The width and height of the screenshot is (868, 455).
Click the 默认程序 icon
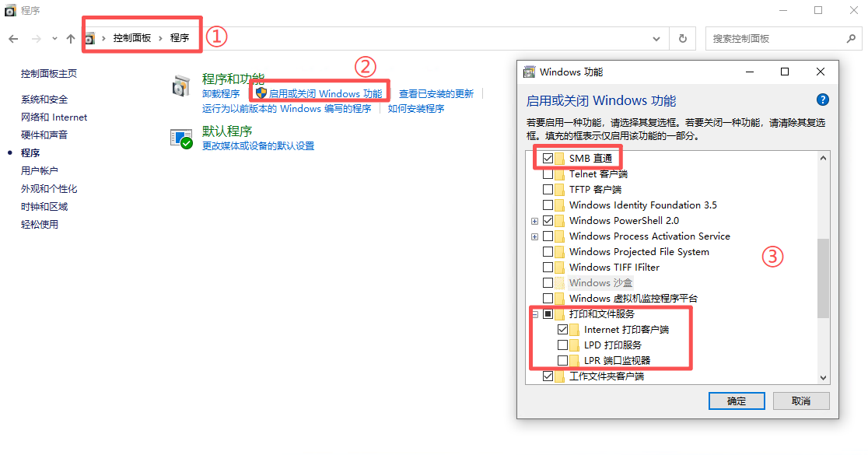pyautogui.click(x=181, y=138)
